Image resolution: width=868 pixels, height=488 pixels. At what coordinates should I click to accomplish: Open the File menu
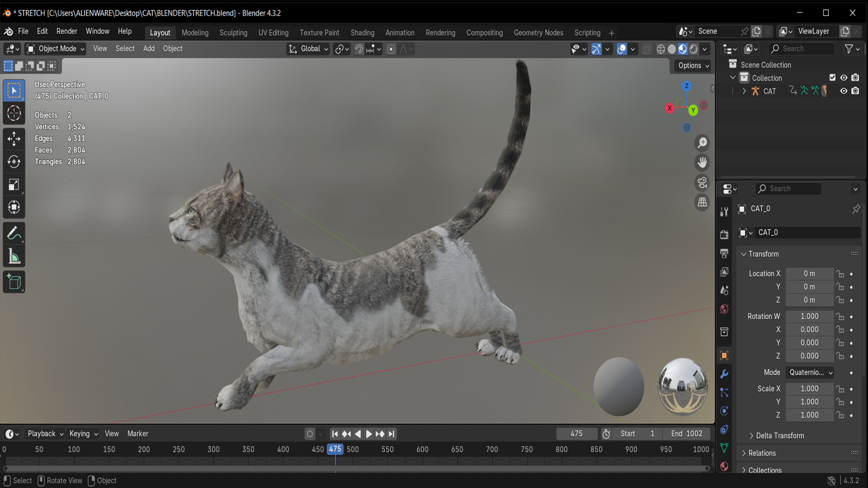(x=23, y=31)
